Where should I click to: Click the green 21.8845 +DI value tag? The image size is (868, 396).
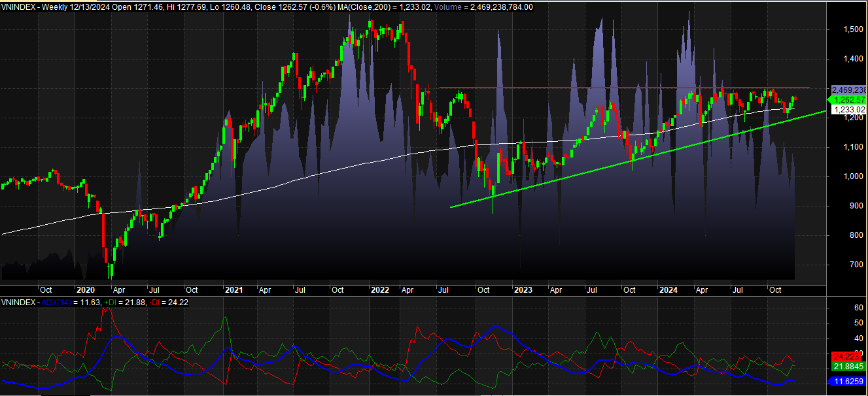point(846,367)
